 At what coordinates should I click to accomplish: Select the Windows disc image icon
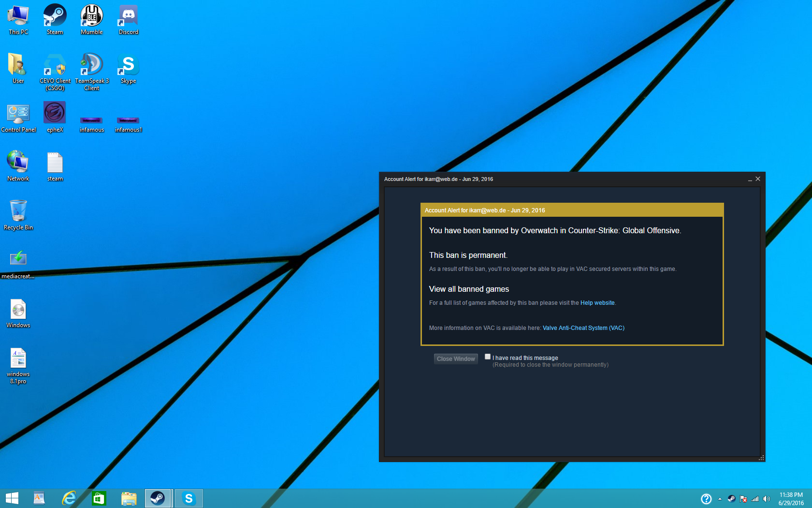click(x=18, y=313)
